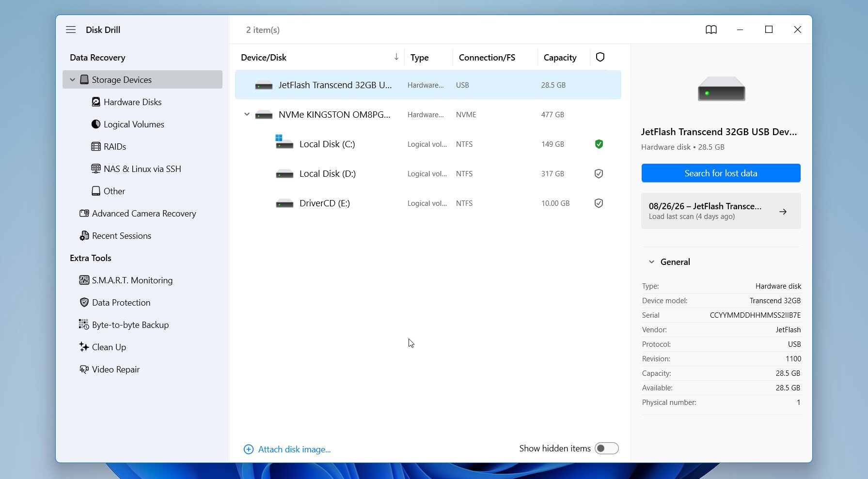This screenshot has height=479, width=868.
Task: Click the Clean Up sparkle icon
Action: click(84, 347)
